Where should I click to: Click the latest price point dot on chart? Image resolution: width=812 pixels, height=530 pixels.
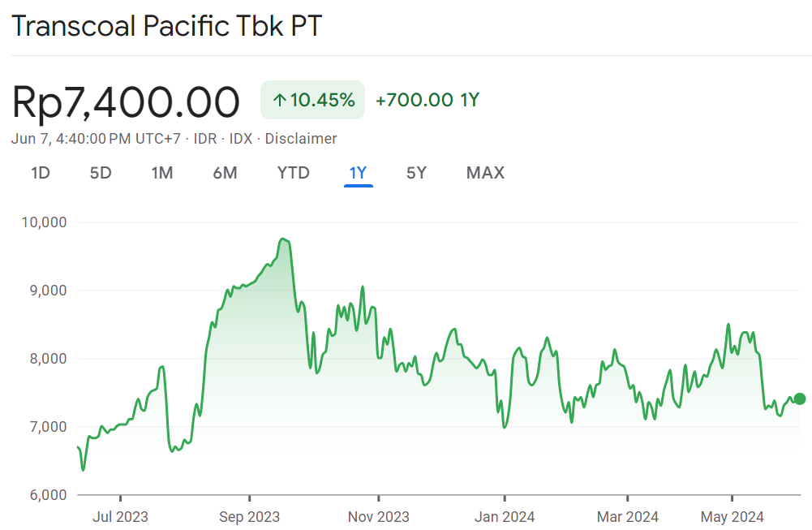click(797, 398)
